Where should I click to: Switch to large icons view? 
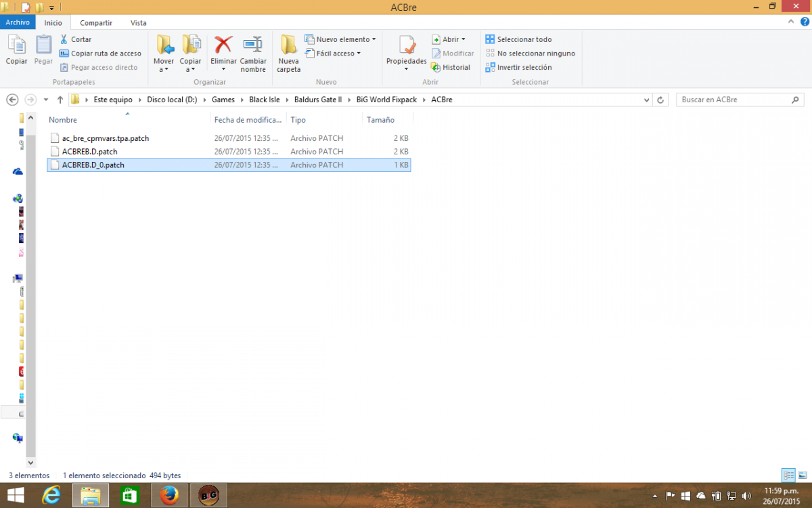[801, 475]
